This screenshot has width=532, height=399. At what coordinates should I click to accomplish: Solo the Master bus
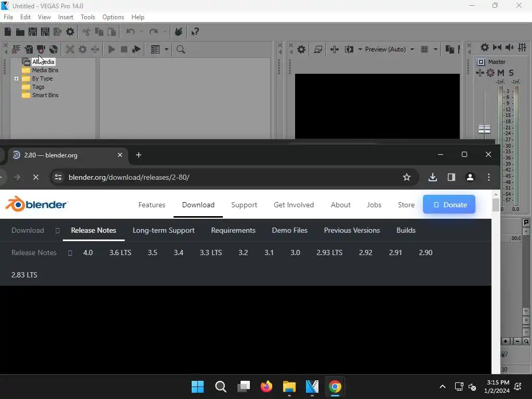pyautogui.click(x=511, y=73)
